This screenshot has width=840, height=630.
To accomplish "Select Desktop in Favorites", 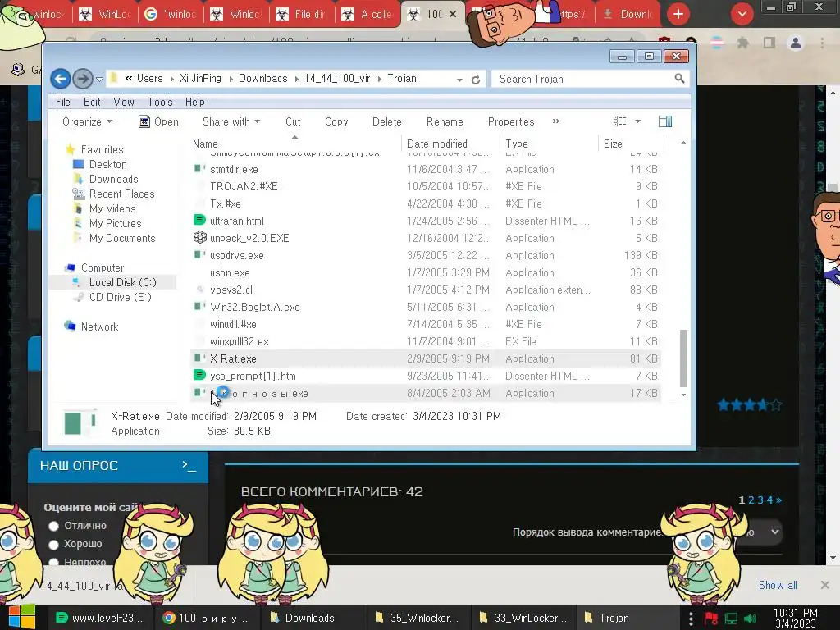I will click(x=107, y=164).
